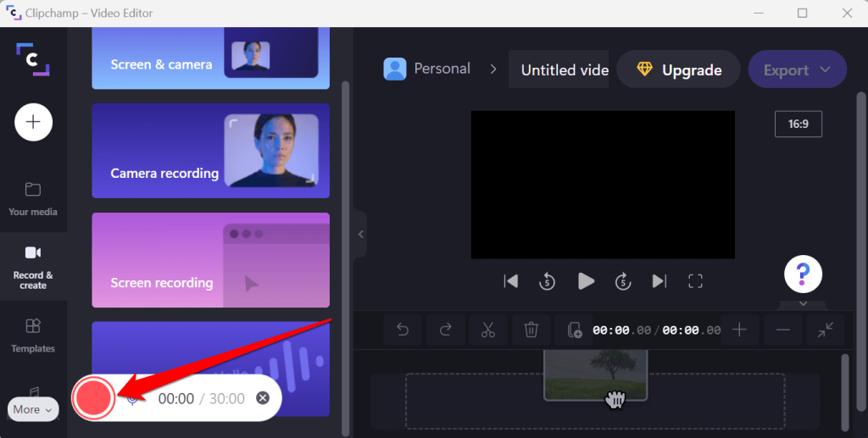
Task: Click the plus add media button
Action: pos(33,122)
